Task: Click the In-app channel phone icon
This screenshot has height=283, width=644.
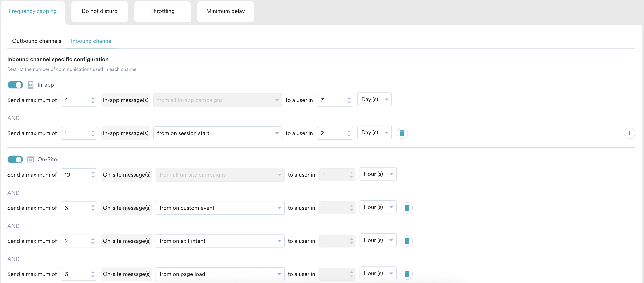Action: (x=30, y=85)
